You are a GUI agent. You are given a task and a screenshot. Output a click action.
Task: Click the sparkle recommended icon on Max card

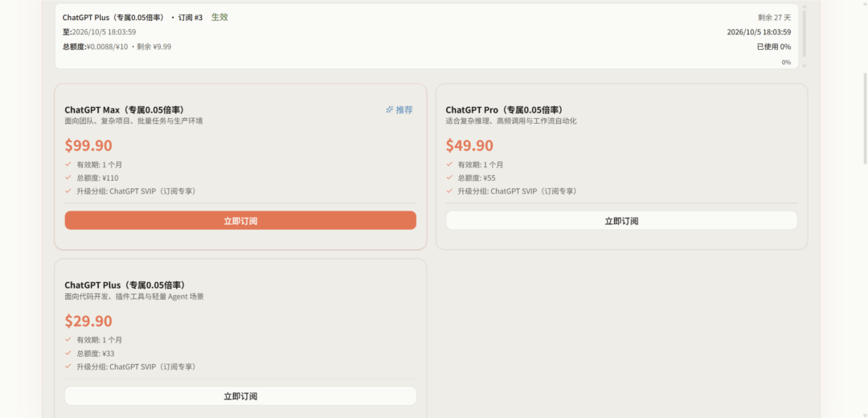[x=390, y=109]
